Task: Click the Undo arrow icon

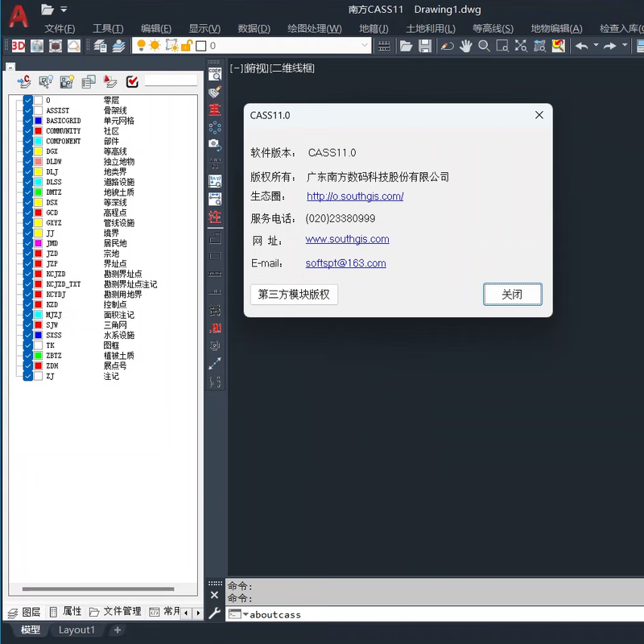Action: (581, 46)
